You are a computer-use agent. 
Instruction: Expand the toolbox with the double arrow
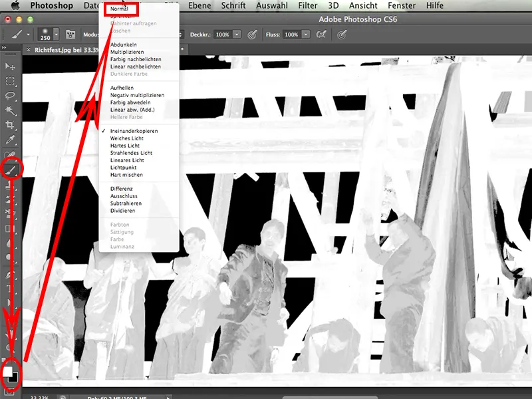pos(4,47)
